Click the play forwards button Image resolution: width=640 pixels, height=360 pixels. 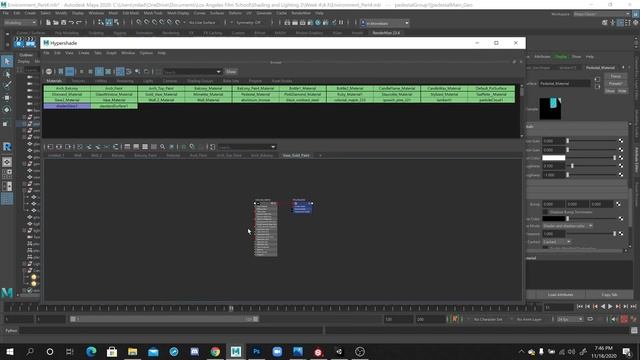point(611,307)
